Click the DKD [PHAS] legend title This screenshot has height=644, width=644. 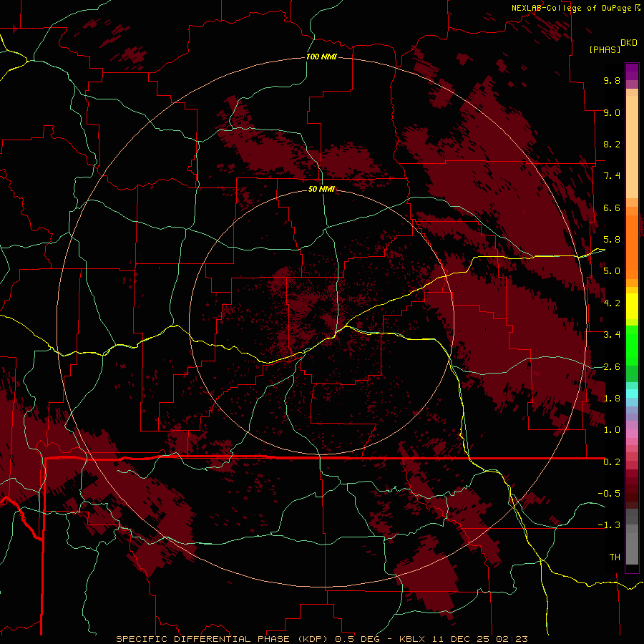tap(613, 46)
